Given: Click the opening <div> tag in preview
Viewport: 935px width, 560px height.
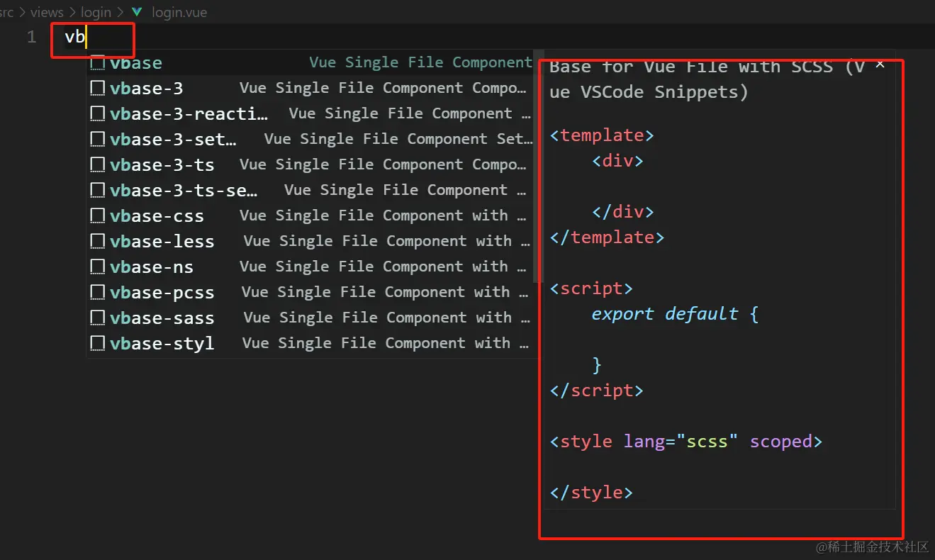Looking at the screenshot, I should tap(617, 161).
